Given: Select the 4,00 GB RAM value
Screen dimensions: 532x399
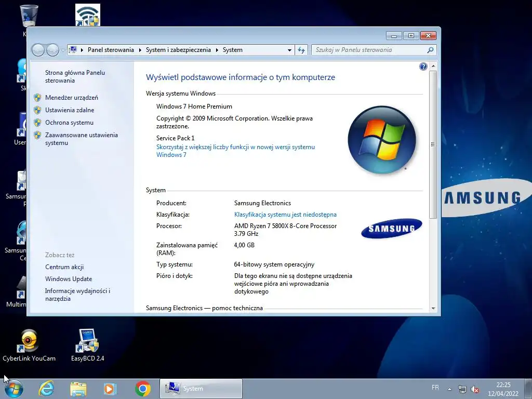Looking at the screenshot, I should point(244,245).
